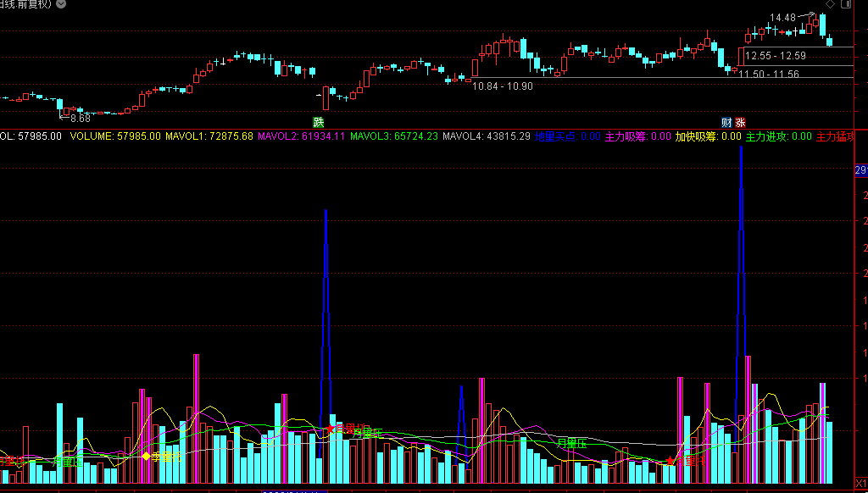Screen dimensions: 868x493
Task: Click the panel toggle icon beside the diamond
Action: pyautogui.click(x=845, y=5)
